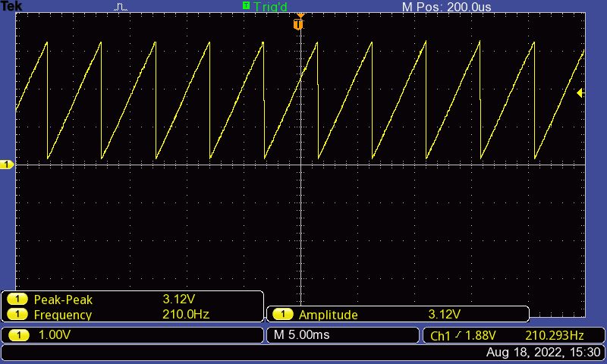607x364 pixels.
Task: Click the channel 1 badge beside Frequency
Action: tap(17, 315)
